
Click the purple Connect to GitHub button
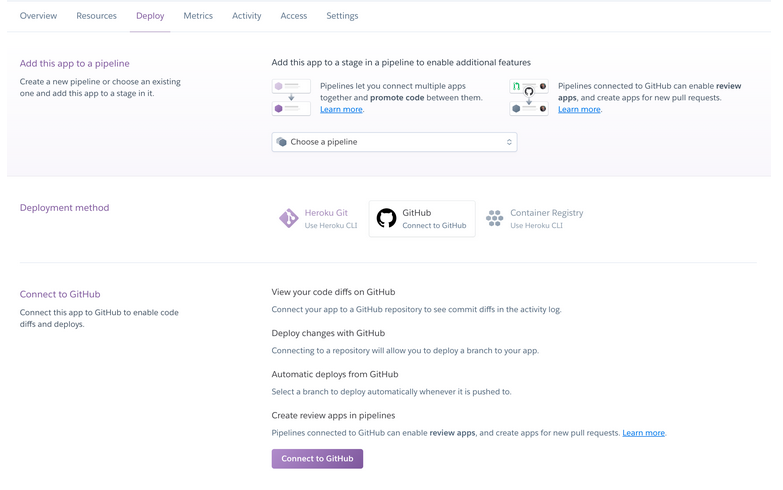(x=317, y=459)
